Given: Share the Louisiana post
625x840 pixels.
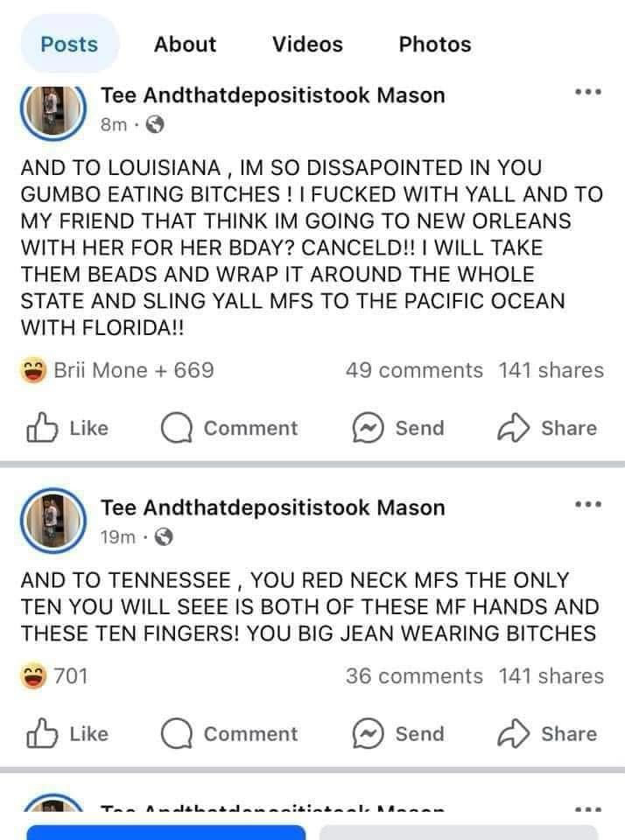Looking at the screenshot, I should pyautogui.click(x=547, y=428).
